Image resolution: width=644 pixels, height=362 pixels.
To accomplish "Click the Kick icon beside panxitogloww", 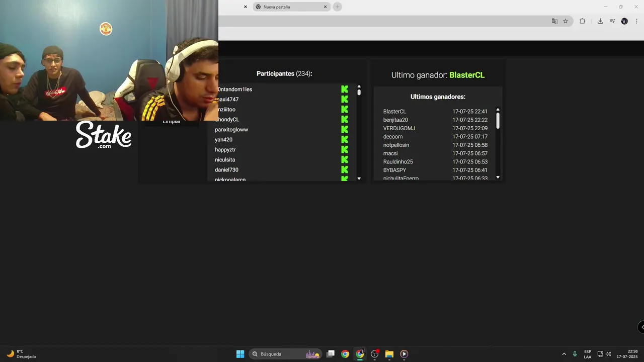I will click(x=345, y=129).
